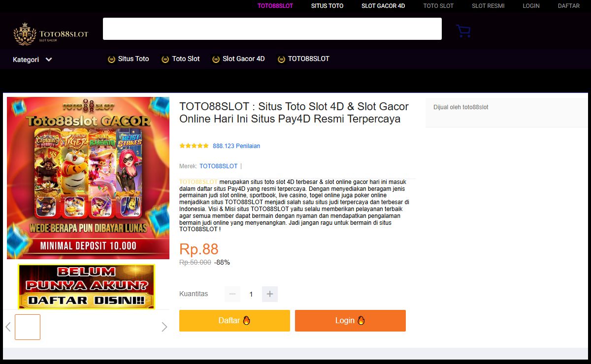This screenshot has height=364, width=591.
Task: Click the Rp.88 price text
Action: pos(199,249)
